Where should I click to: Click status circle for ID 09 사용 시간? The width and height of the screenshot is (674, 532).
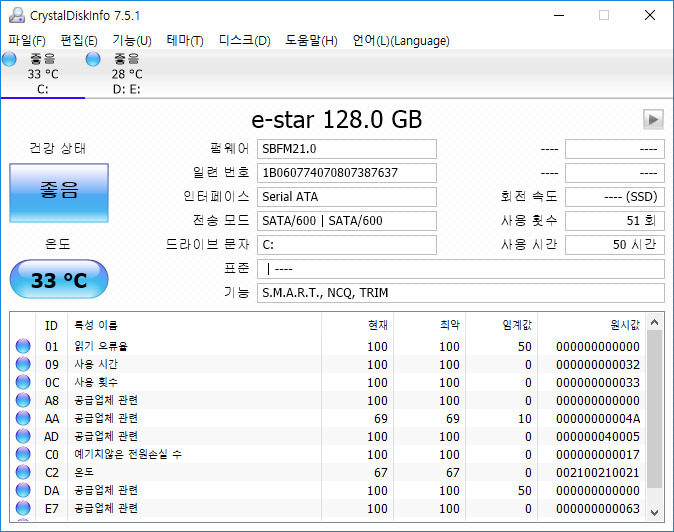coord(23,364)
